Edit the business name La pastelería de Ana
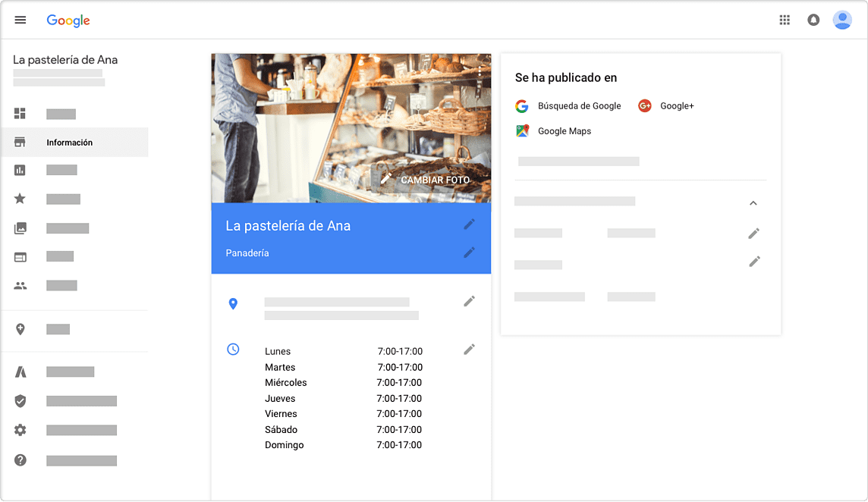Image resolution: width=868 pixels, height=502 pixels. (x=470, y=224)
